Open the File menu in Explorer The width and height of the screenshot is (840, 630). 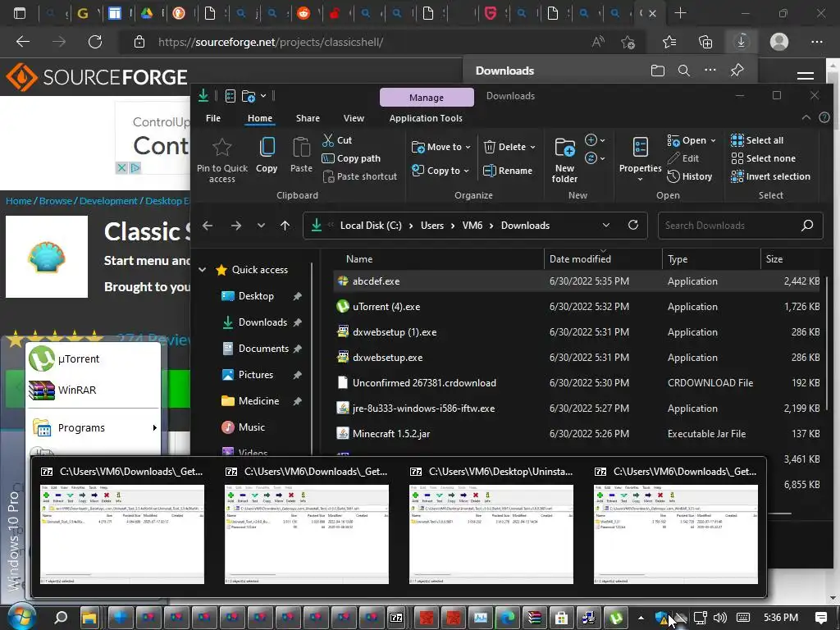tap(213, 118)
